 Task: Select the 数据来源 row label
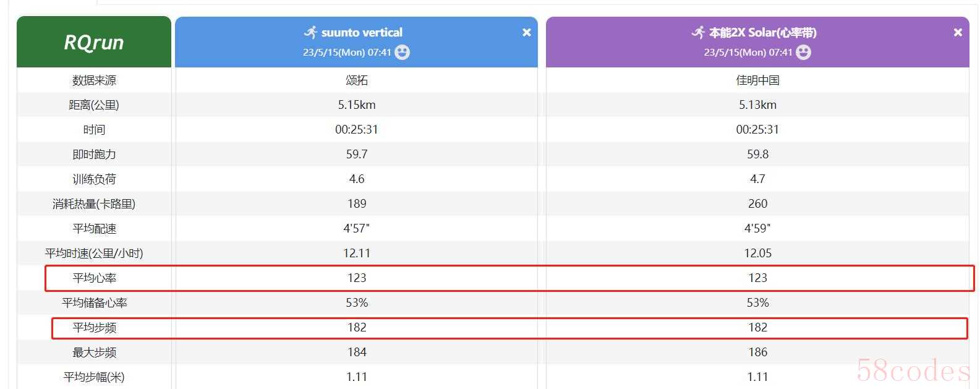pyautogui.click(x=94, y=80)
